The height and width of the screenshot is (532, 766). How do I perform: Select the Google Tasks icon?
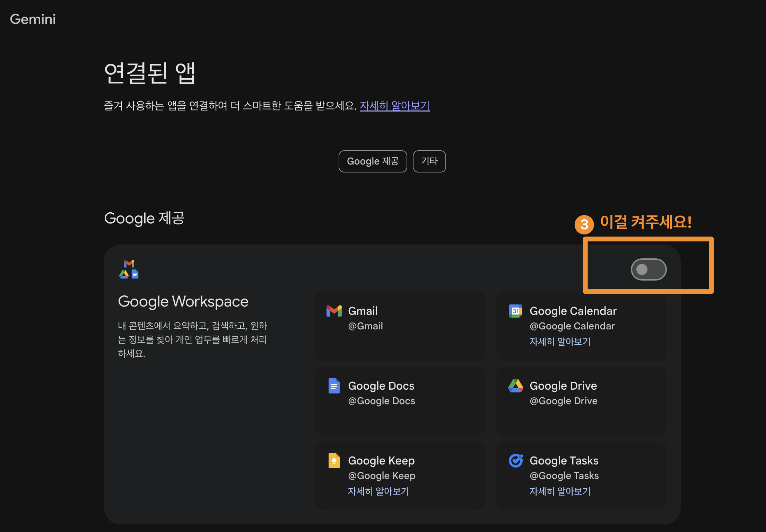point(515,460)
